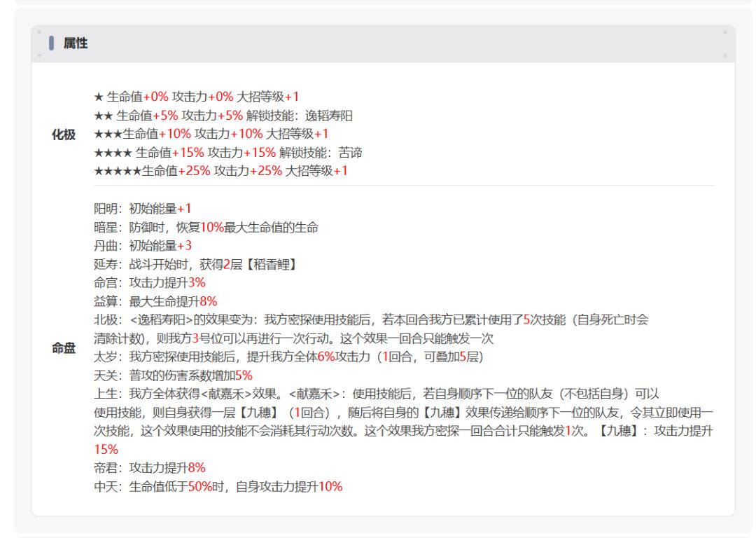
Task: Click the three-star line 生命值+10%
Action: [x=211, y=134]
